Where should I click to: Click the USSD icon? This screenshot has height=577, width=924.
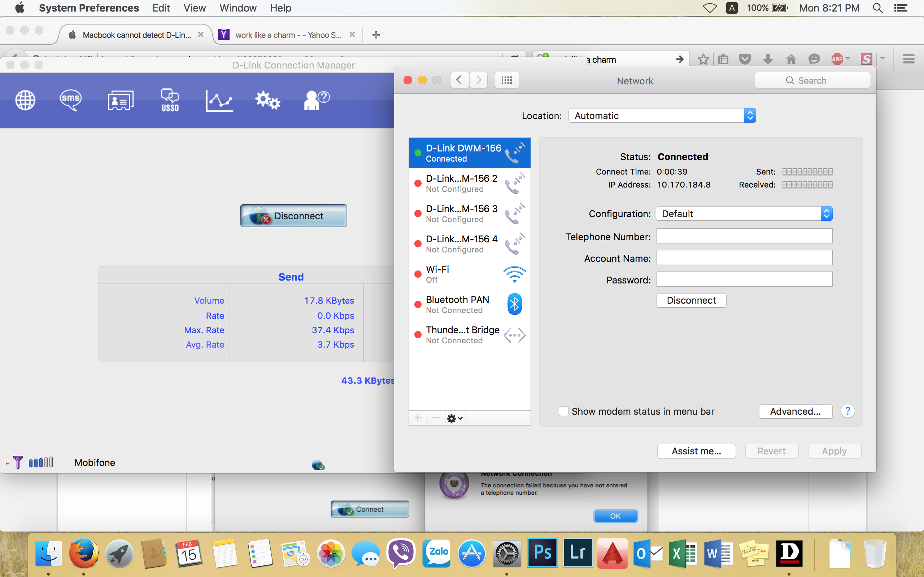tap(170, 100)
